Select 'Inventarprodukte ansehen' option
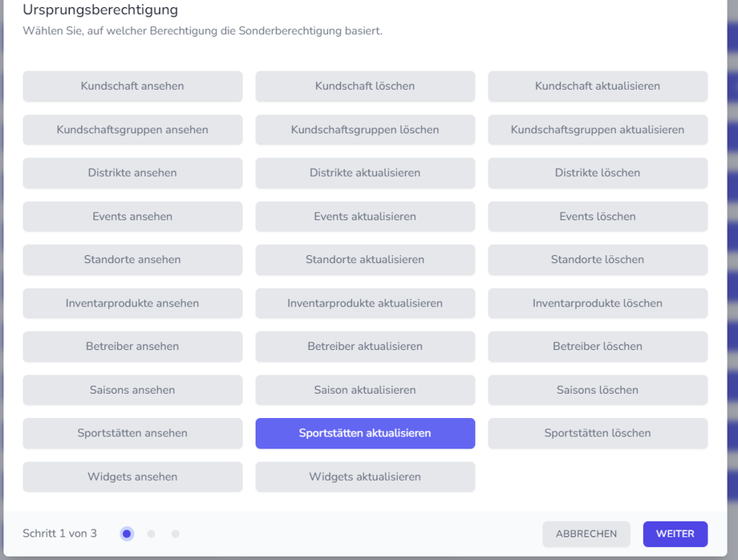This screenshot has width=738, height=560. click(x=132, y=303)
